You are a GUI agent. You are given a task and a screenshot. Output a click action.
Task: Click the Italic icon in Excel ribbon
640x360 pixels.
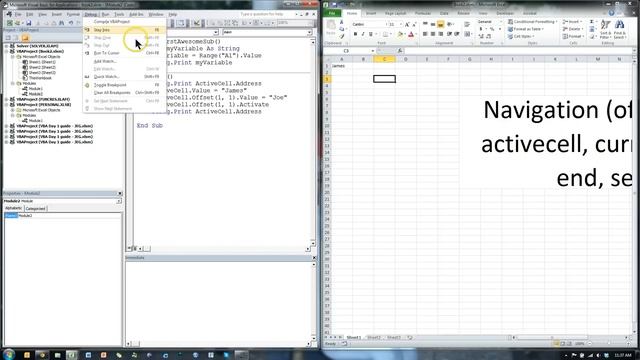pos(363,34)
